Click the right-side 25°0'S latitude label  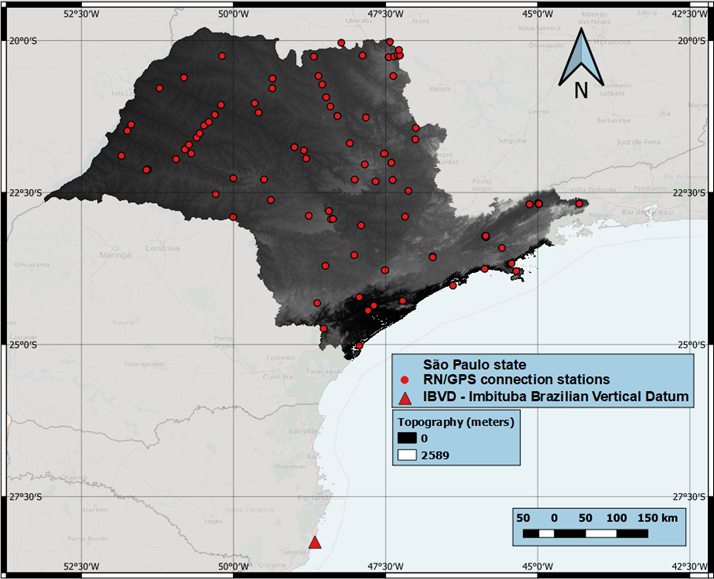[x=694, y=345]
